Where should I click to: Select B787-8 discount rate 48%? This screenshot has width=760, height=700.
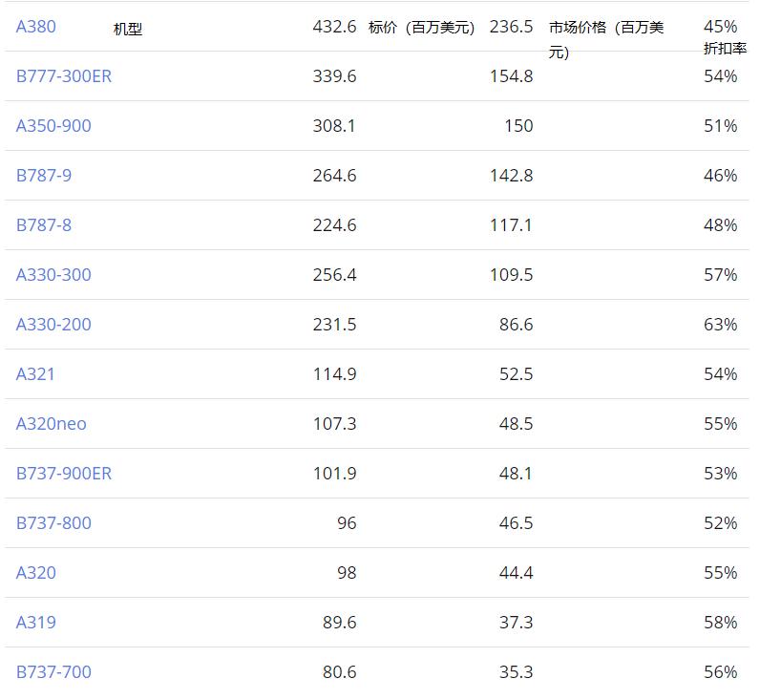click(x=720, y=225)
